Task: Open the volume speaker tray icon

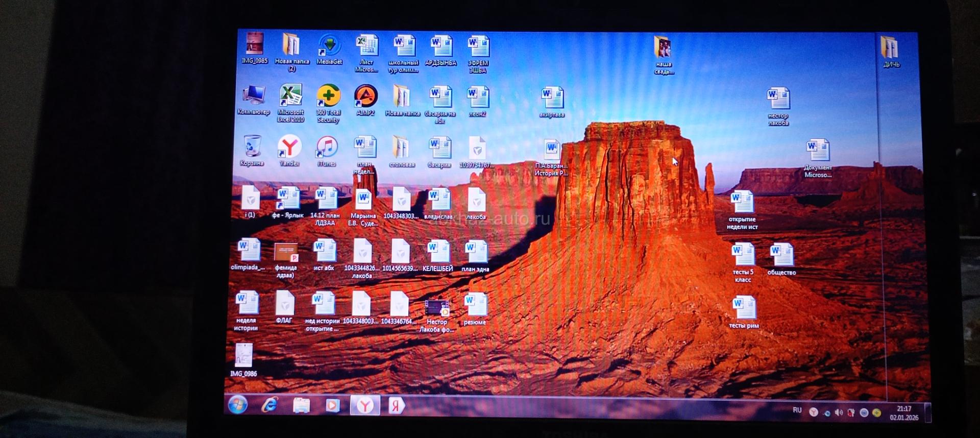Action: point(838,412)
